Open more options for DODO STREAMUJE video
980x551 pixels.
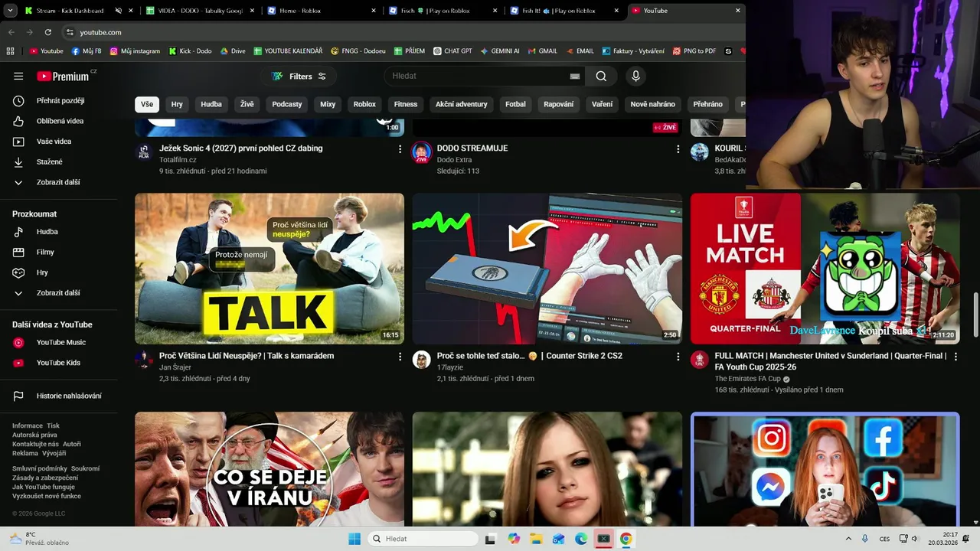point(678,149)
